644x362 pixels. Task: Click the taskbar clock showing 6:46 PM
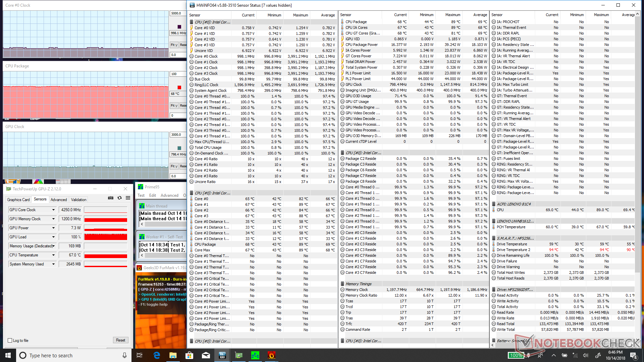pos(615,355)
